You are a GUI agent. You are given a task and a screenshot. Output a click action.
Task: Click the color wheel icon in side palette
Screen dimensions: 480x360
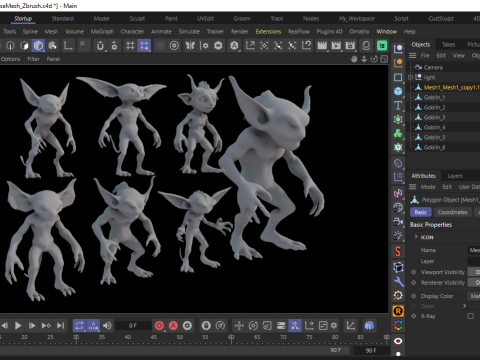click(x=398, y=325)
